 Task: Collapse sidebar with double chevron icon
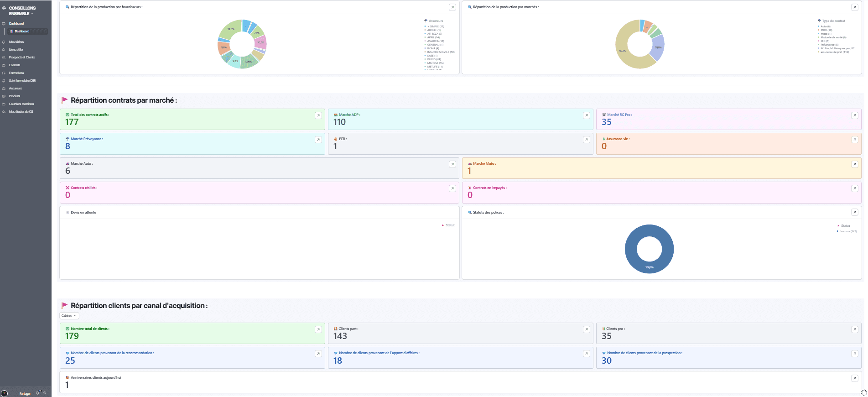click(x=45, y=393)
